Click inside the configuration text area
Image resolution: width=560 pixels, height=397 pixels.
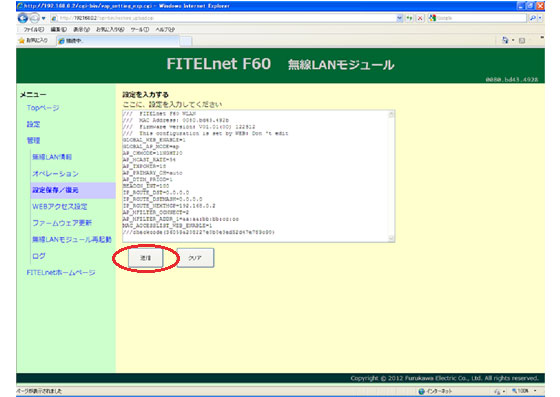coord(255,176)
